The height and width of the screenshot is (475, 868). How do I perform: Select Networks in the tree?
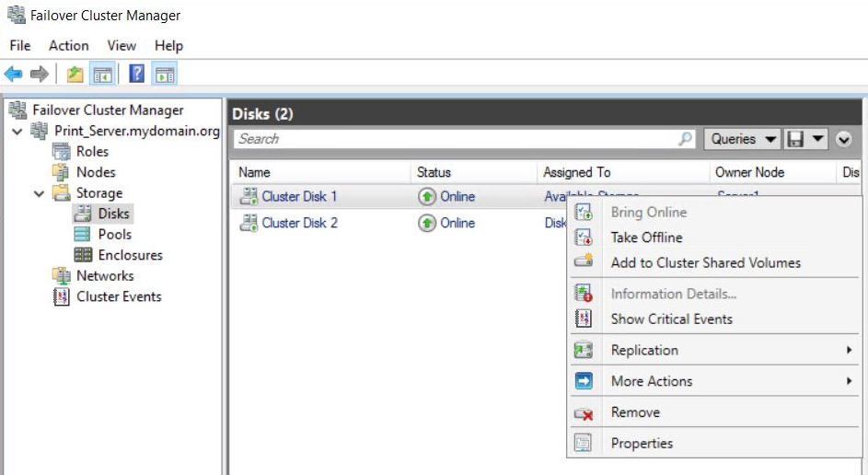[105, 275]
